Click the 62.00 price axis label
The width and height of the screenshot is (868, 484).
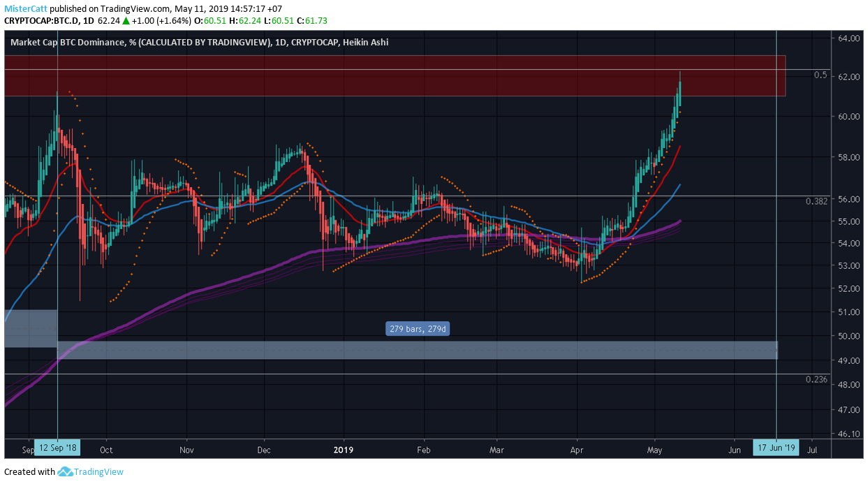coord(849,77)
